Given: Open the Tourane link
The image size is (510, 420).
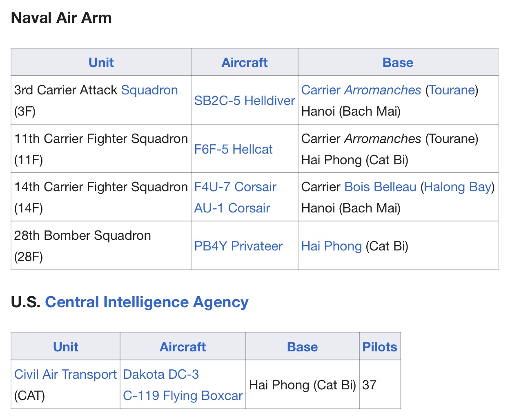Looking at the screenshot, I should 452,90.
